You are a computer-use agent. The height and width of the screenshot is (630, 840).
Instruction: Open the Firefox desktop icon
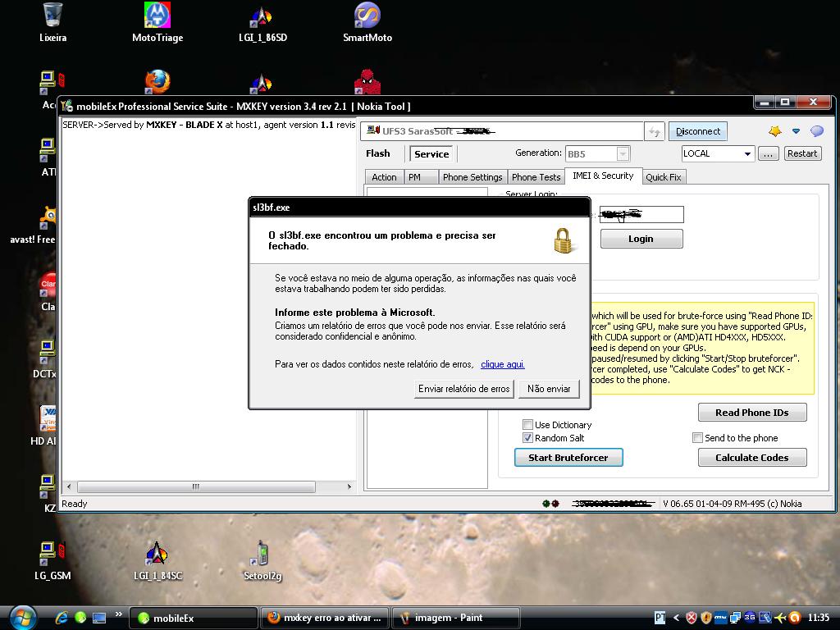157,83
